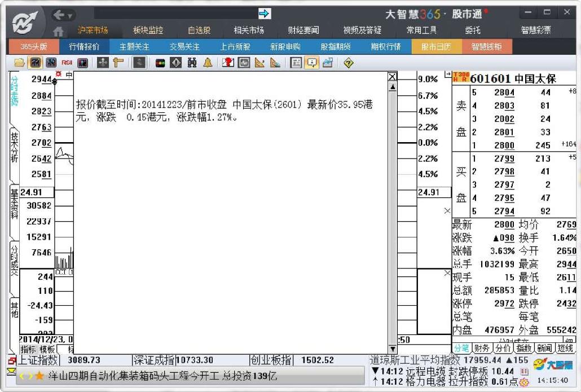Screen dimensions: 581x392
Task: Select the 分时走势 side tab
Action: pyautogui.click(x=14, y=91)
